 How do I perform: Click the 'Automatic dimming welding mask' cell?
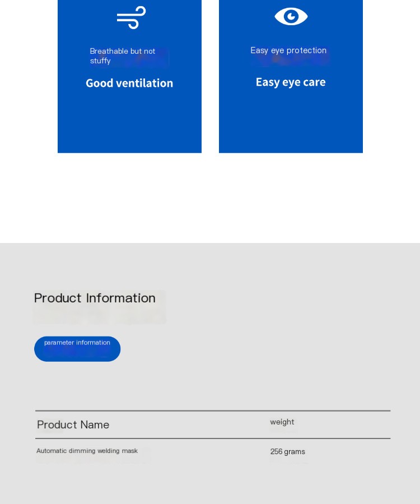(87, 451)
